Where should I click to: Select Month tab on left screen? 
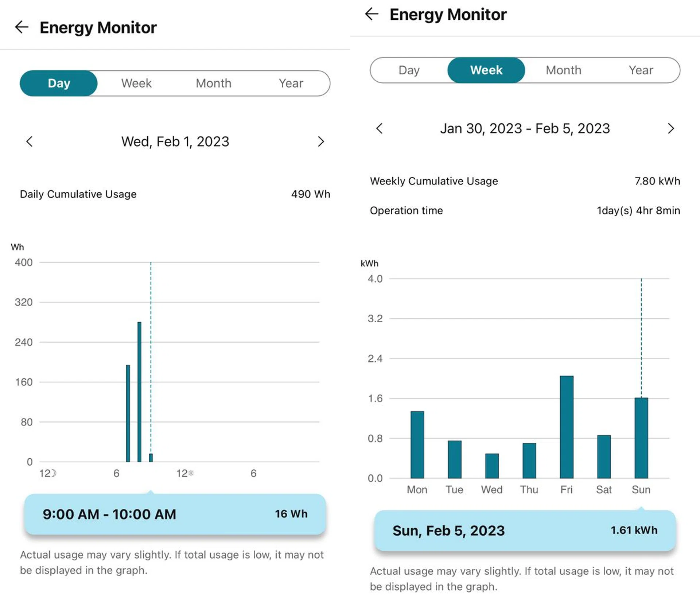click(213, 83)
